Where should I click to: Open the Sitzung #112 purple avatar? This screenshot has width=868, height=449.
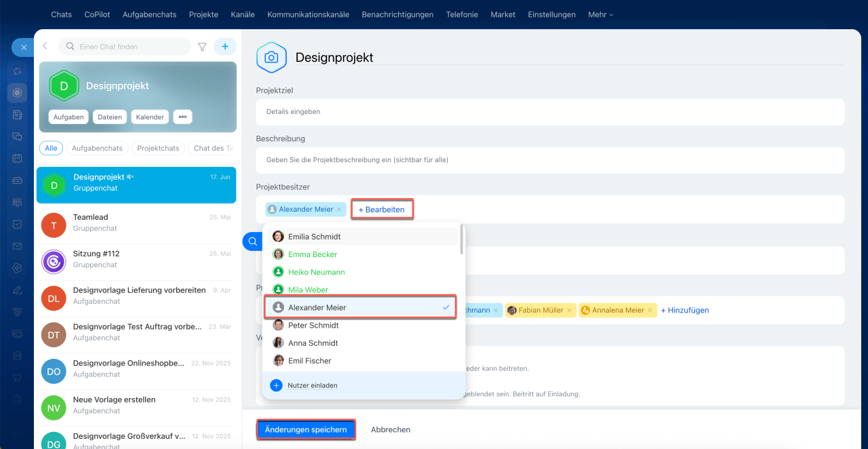coord(54,262)
